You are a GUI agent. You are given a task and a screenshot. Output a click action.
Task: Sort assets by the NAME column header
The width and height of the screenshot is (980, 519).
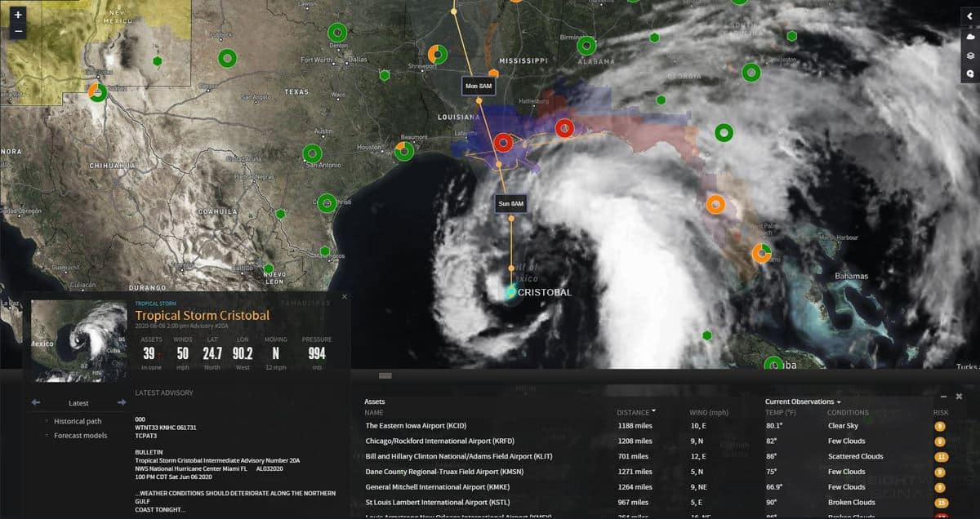click(373, 412)
